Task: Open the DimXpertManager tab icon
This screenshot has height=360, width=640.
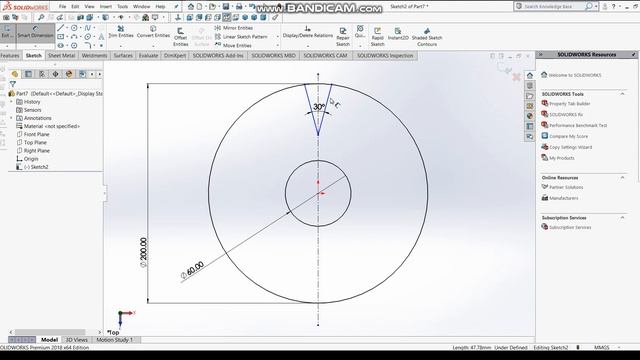Action: 56,74
